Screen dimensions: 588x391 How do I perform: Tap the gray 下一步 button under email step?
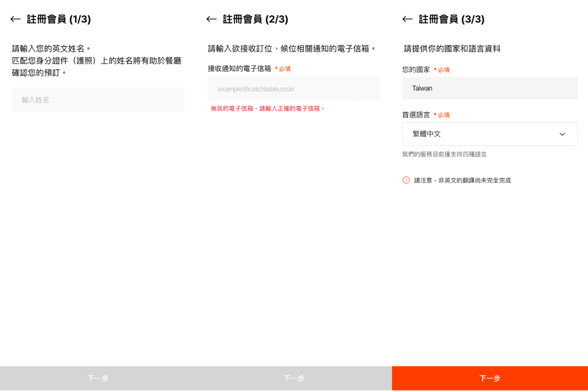294,378
